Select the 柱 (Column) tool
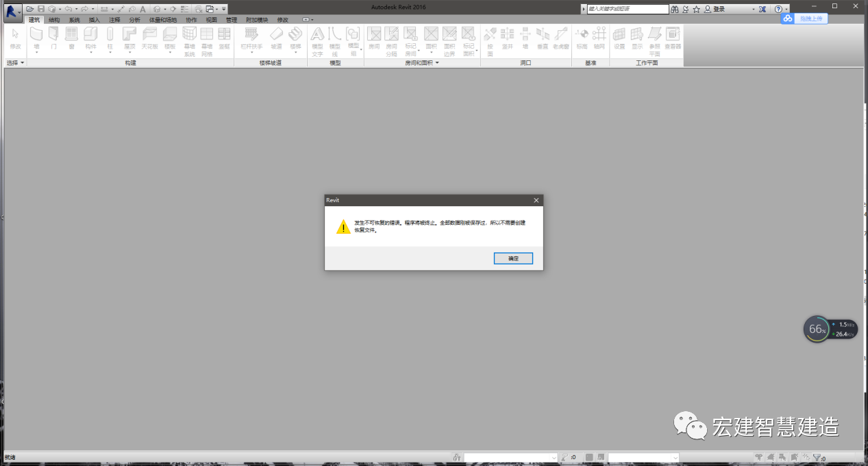This screenshot has height=466, width=868. coord(110,38)
